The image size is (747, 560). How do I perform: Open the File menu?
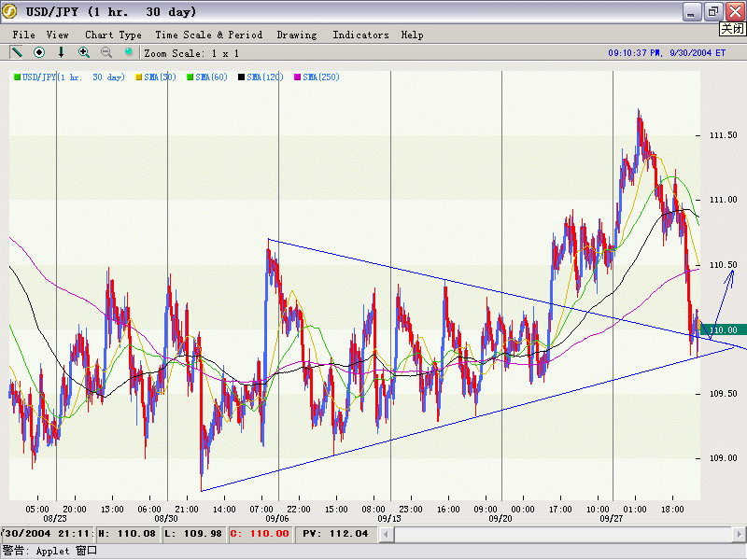[x=23, y=35]
